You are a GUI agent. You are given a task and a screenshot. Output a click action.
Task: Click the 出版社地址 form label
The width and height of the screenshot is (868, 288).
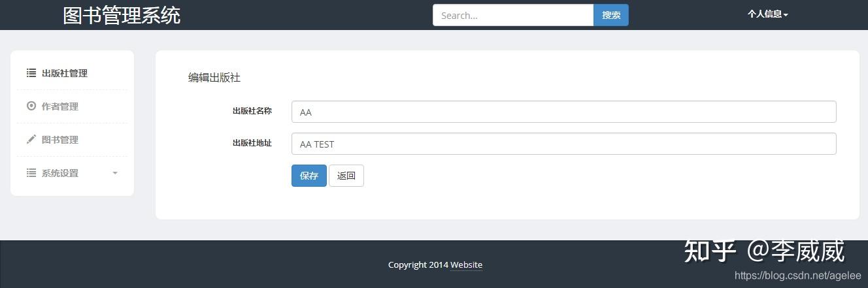252,143
